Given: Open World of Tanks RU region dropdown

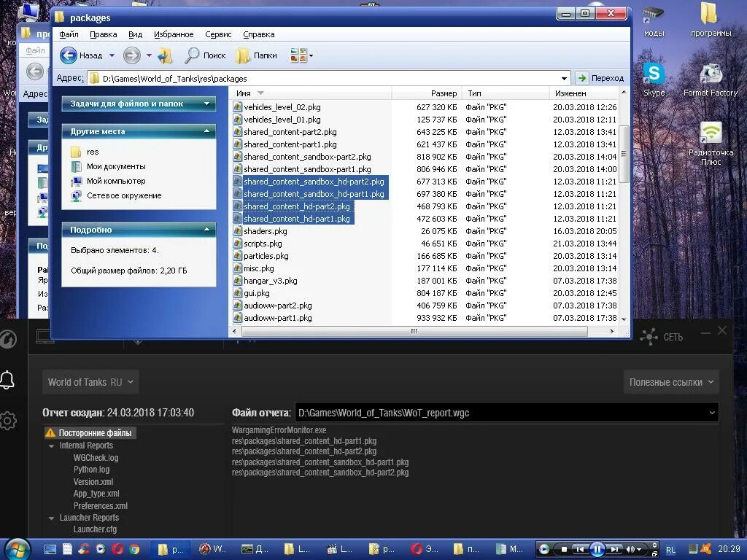Looking at the screenshot, I should click(x=90, y=382).
